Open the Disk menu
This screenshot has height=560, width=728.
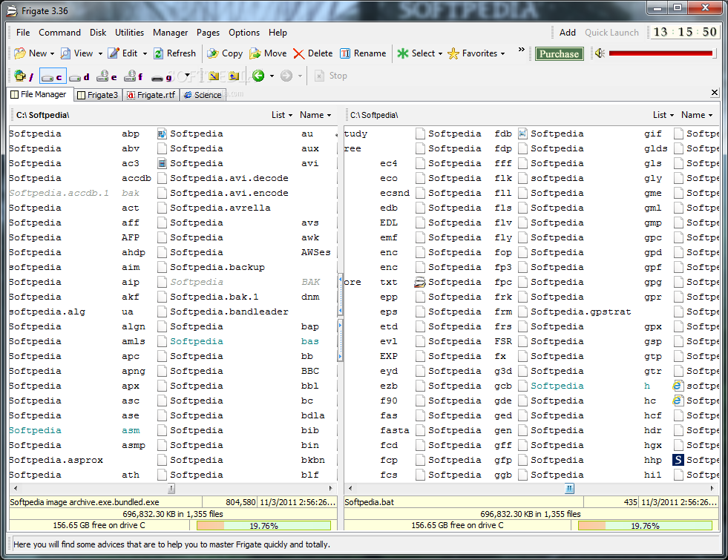click(x=98, y=33)
